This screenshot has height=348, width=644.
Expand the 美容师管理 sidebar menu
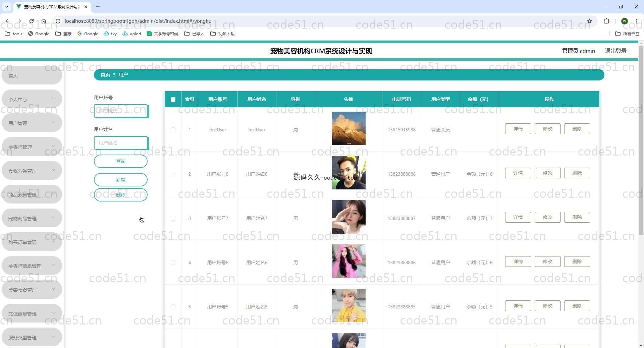coord(32,147)
